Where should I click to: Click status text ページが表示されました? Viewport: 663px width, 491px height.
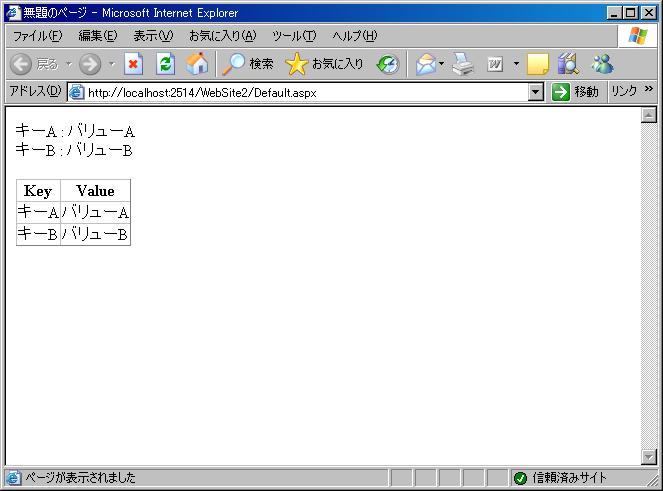click(80, 478)
